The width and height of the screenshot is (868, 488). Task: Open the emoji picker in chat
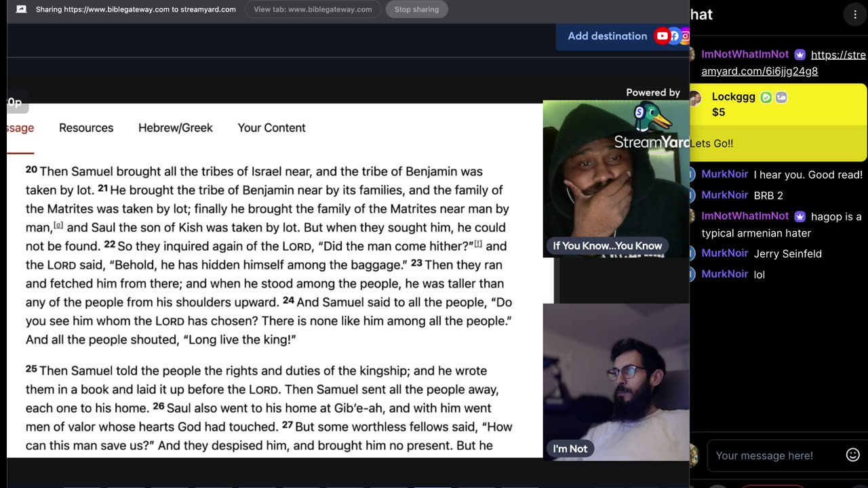point(852,455)
